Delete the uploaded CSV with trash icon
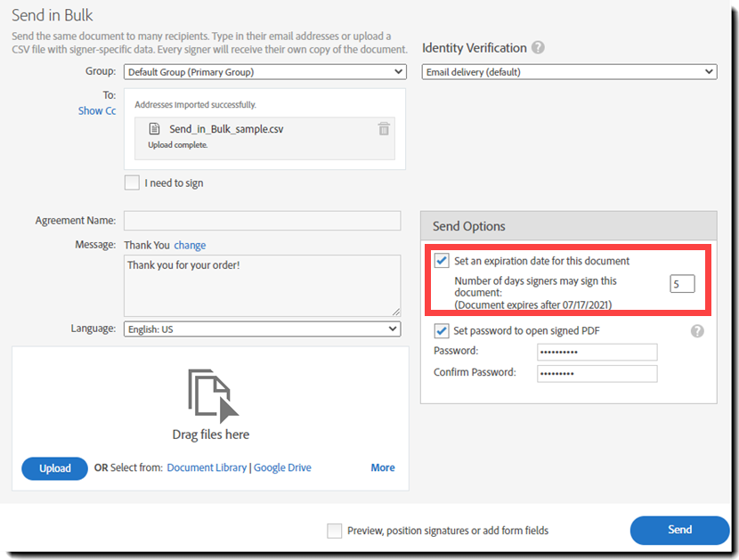 (384, 129)
